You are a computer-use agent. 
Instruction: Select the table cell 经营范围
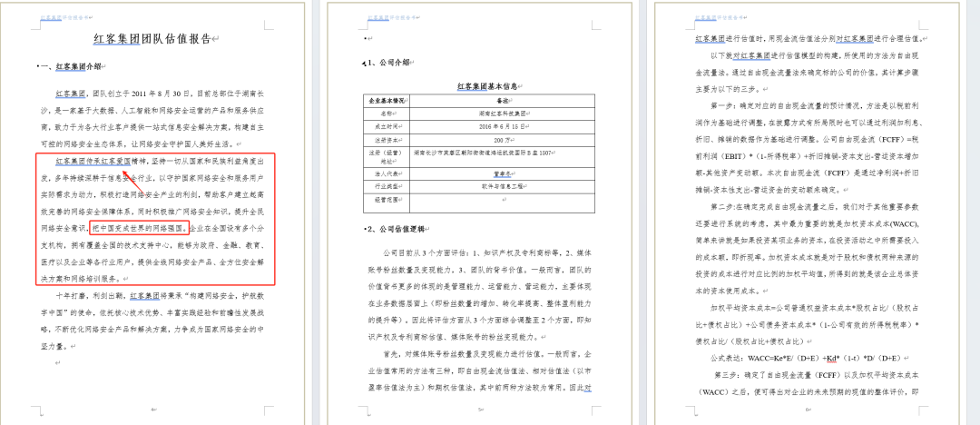coord(386,203)
